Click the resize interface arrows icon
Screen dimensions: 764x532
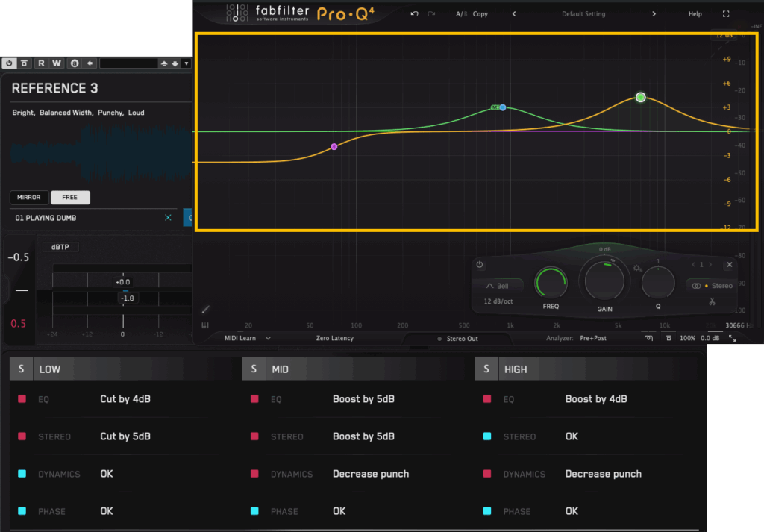(732, 338)
